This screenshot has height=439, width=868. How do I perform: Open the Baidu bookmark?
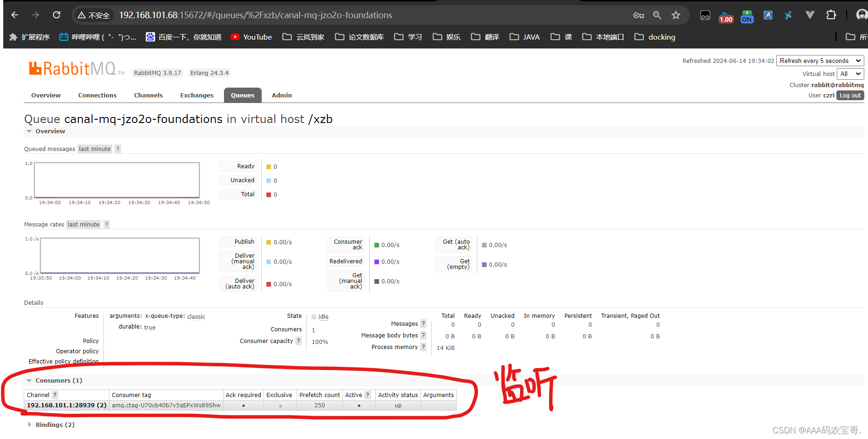click(183, 37)
